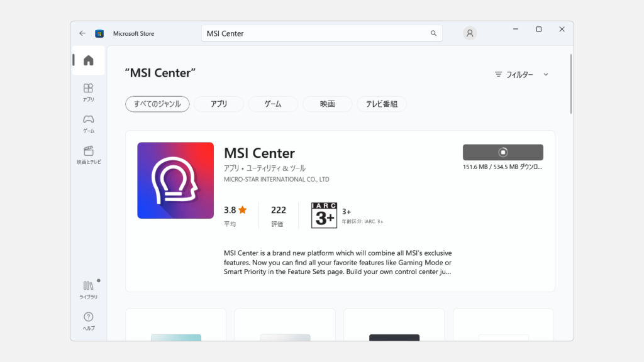This screenshot has width=644, height=362.
Task: Expand the フィルター dropdown
Action: tap(521, 74)
